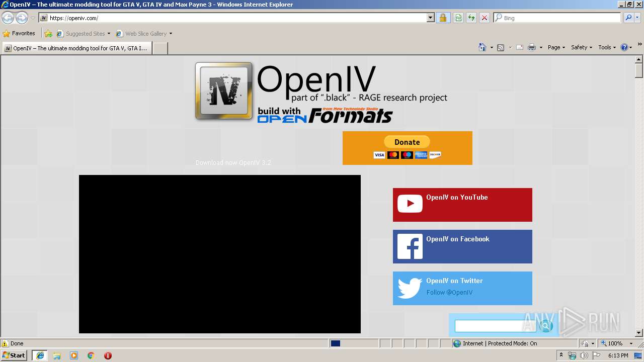Click the RSS feeds icon

coord(501,47)
